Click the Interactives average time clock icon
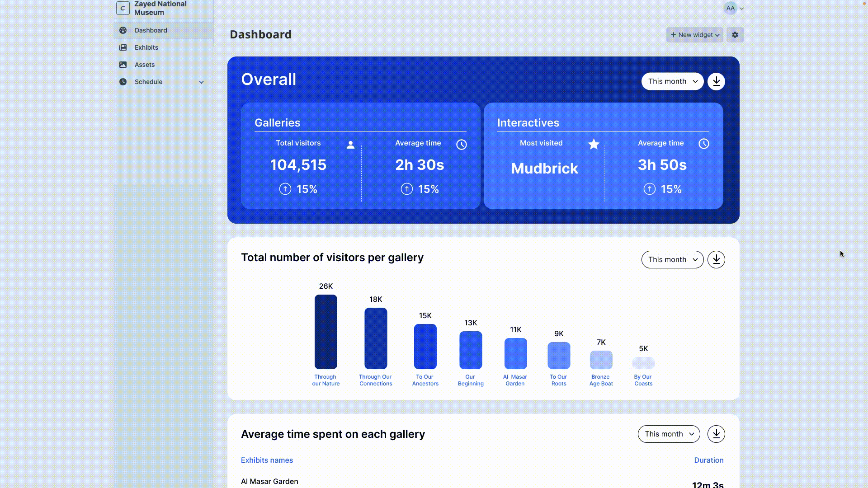This screenshot has height=488, width=868. [x=703, y=144]
